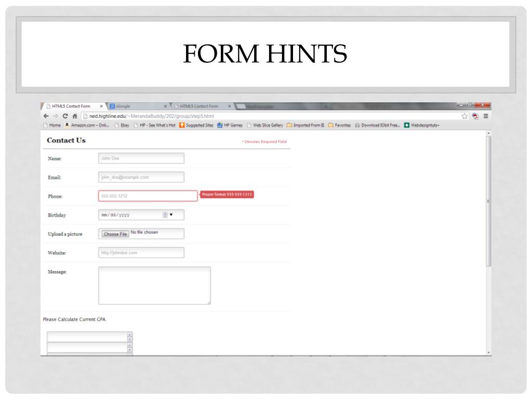532x399 pixels.
Task: Switch to the second HTML5 Contact Form tab
Action: coord(202,106)
